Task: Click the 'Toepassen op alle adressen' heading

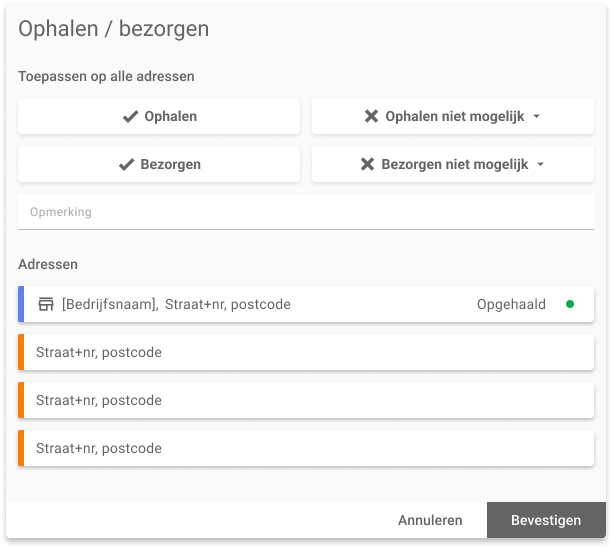Action: 106,76
